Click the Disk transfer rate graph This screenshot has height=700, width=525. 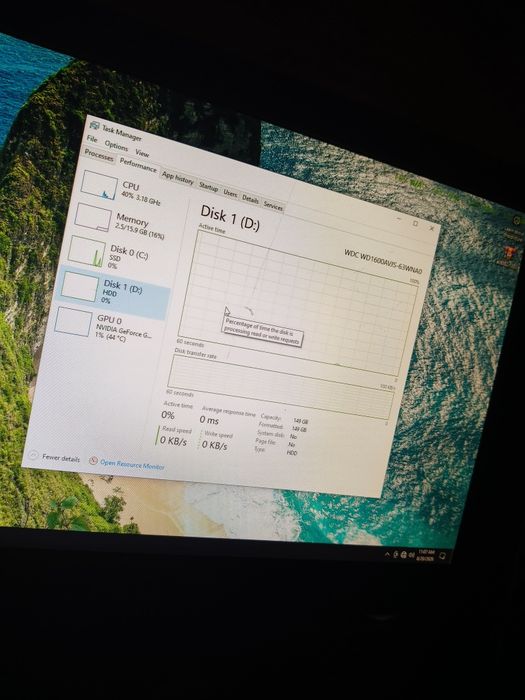coord(280,387)
